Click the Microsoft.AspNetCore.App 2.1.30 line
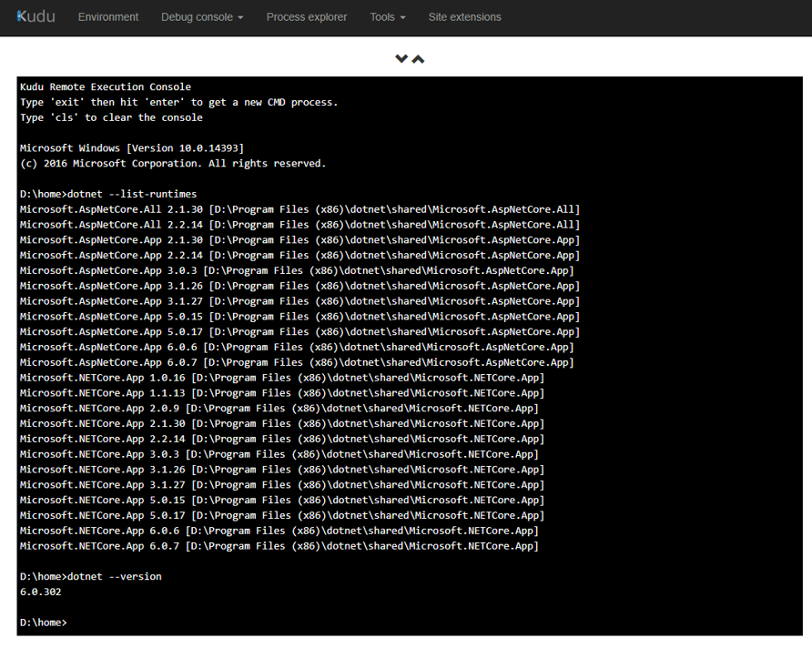Viewport: 812px width, 648px height. (299, 239)
